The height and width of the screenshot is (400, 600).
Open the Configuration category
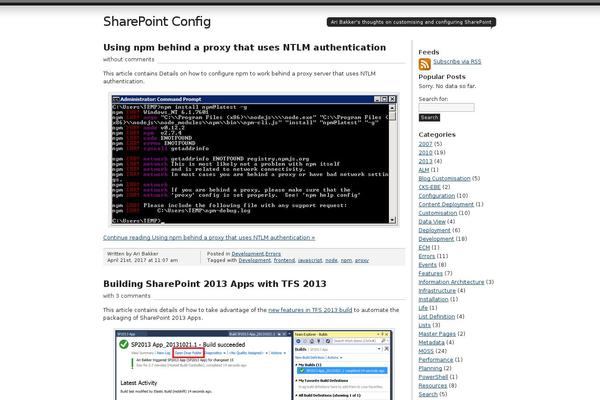(437, 196)
